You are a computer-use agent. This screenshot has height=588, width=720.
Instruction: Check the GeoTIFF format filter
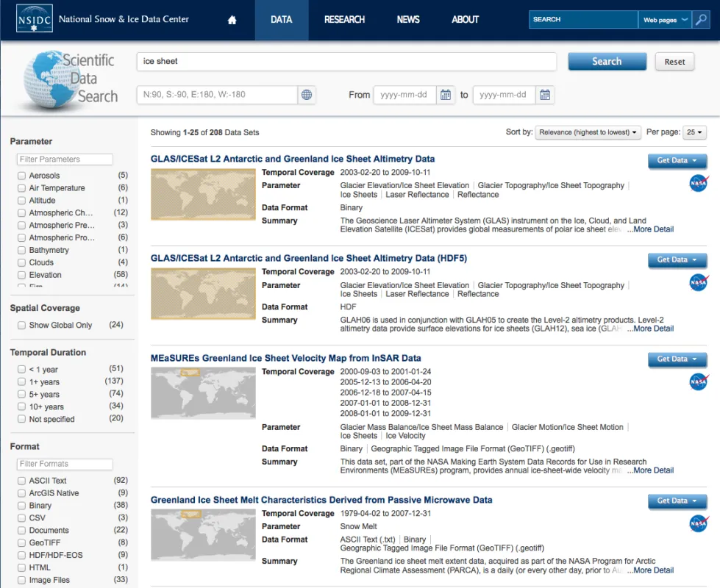(x=23, y=542)
